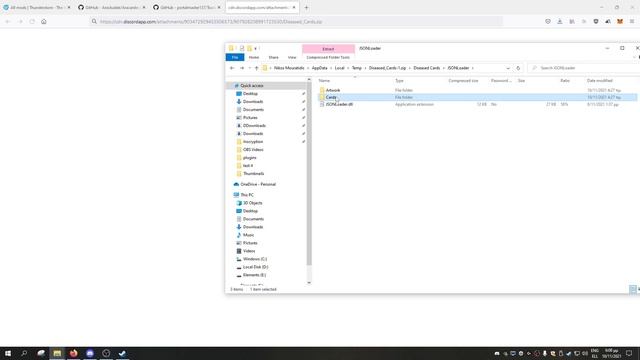The width and height of the screenshot is (640, 360).
Task: Open the Artwork folder
Action: tap(333, 90)
